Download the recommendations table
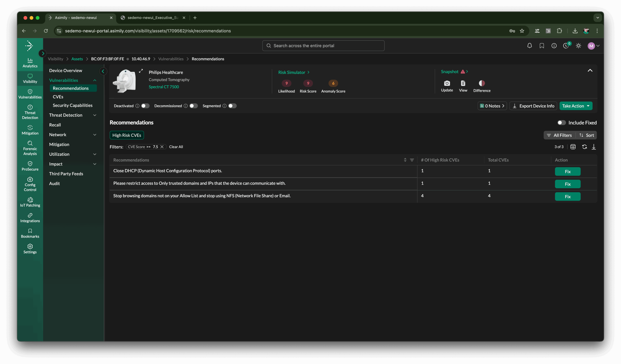The image size is (621, 364). point(594,147)
